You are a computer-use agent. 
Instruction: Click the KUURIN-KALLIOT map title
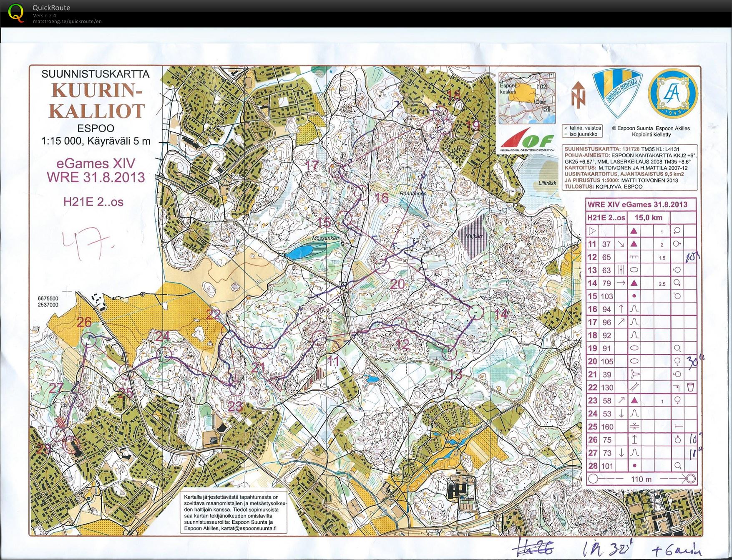pos(96,101)
